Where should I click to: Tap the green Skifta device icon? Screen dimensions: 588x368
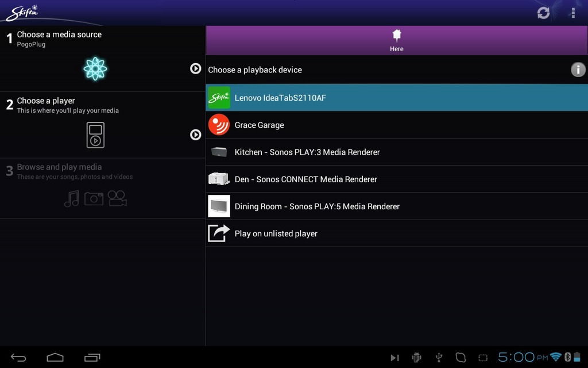coord(219,98)
